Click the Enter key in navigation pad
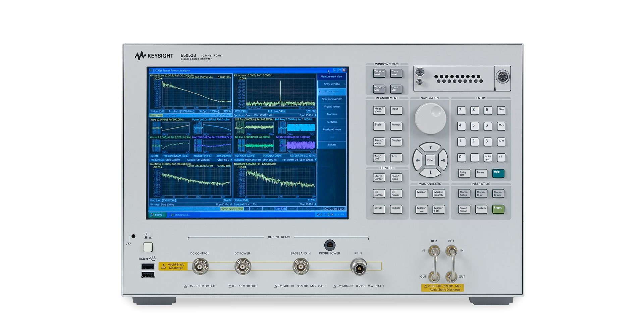This screenshot has height=330, width=644. (x=430, y=160)
